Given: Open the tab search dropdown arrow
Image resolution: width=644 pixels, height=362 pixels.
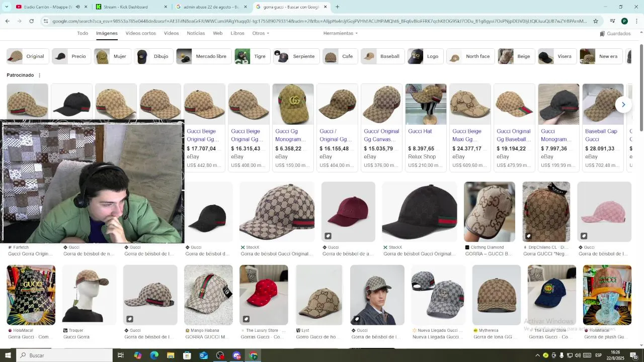Looking at the screenshot, I should (7, 7).
